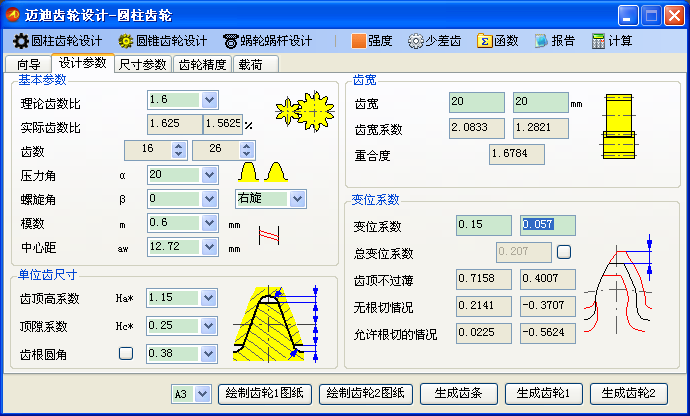690x416 pixels.
Task: Click the unit tooth size diagram
Action: (x=275, y=324)
